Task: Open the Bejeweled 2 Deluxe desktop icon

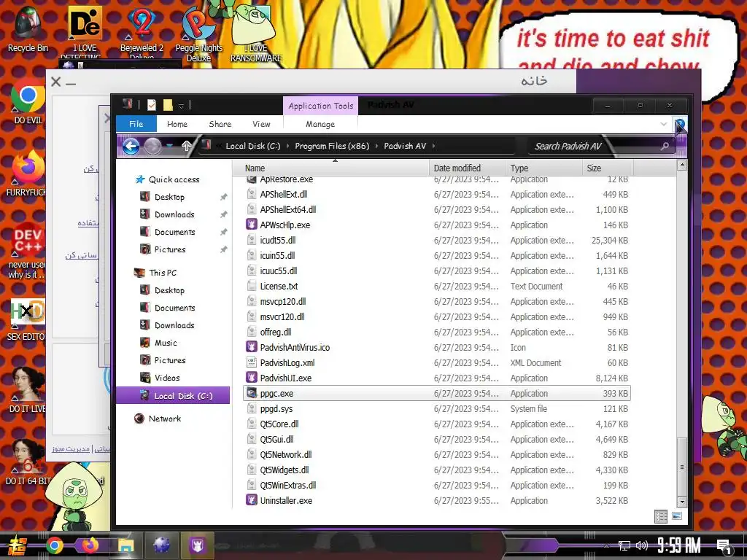Action: point(142,32)
